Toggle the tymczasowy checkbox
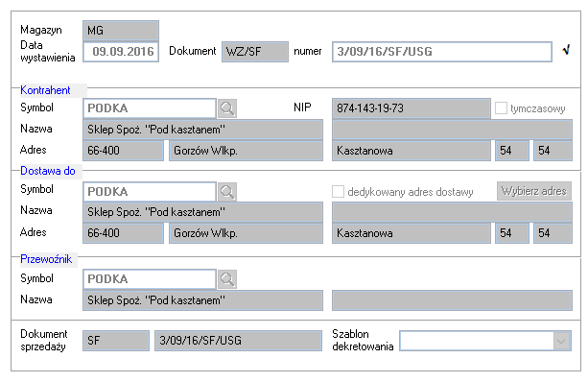Viewport: 588px width, 382px height. 501,108
